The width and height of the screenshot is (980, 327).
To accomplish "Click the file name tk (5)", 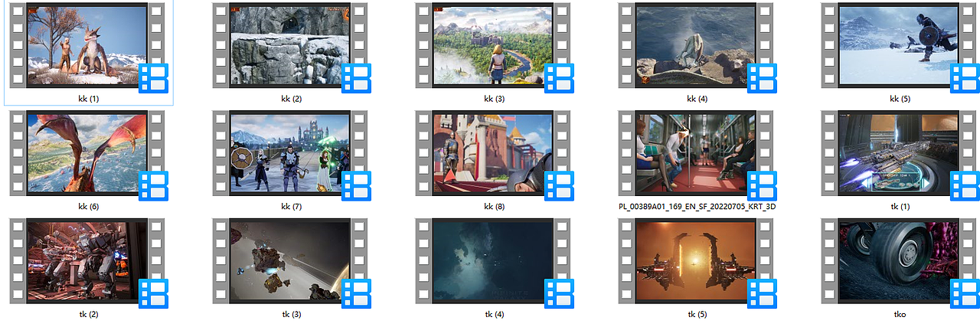I will point(697,314).
